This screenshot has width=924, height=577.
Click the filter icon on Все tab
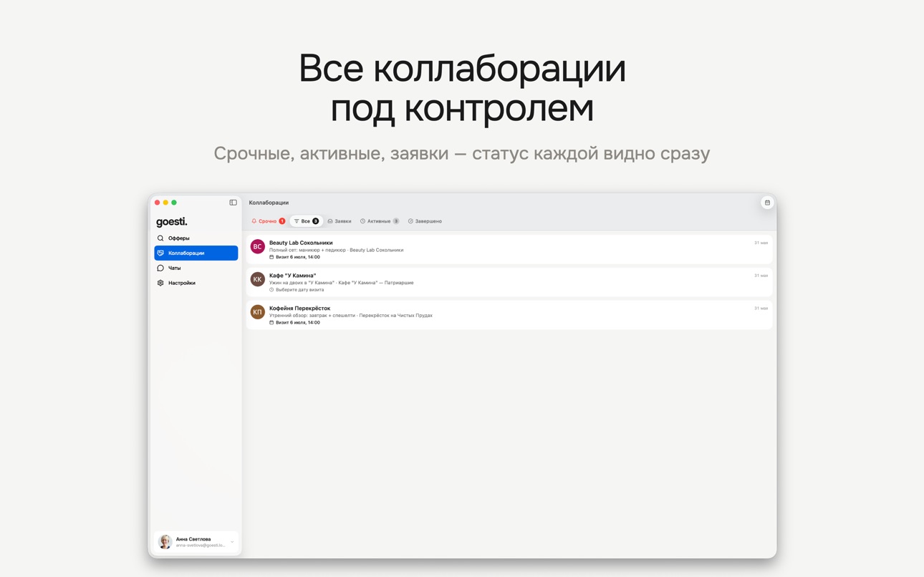(297, 221)
